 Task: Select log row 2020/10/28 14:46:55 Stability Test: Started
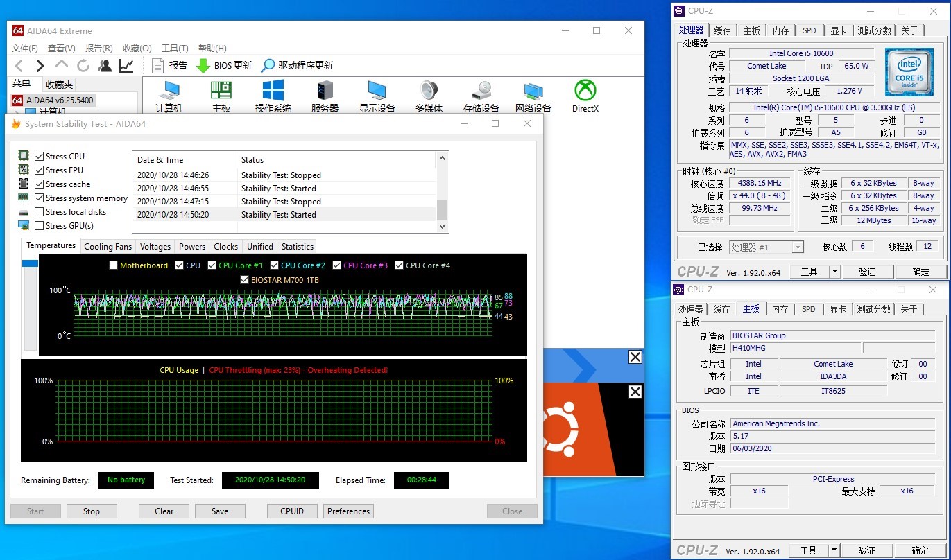coord(284,189)
